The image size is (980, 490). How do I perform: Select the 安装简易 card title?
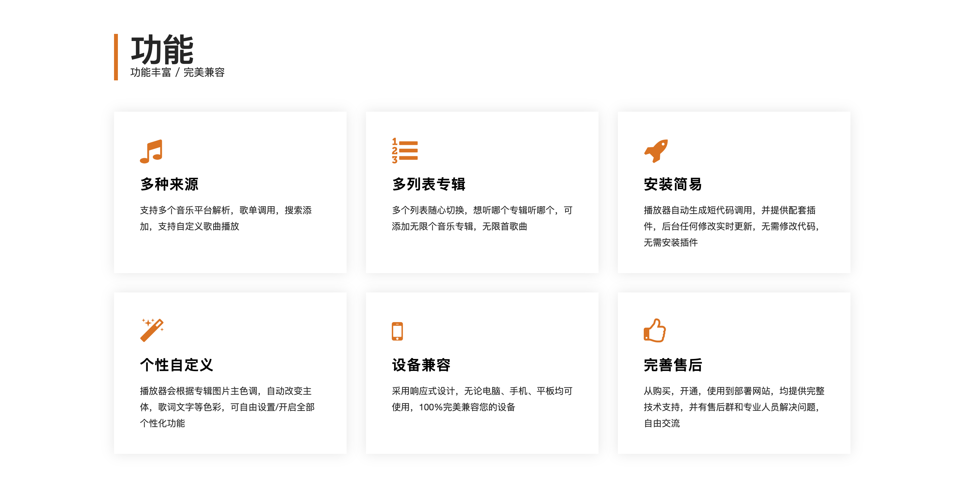click(x=672, y=184)
